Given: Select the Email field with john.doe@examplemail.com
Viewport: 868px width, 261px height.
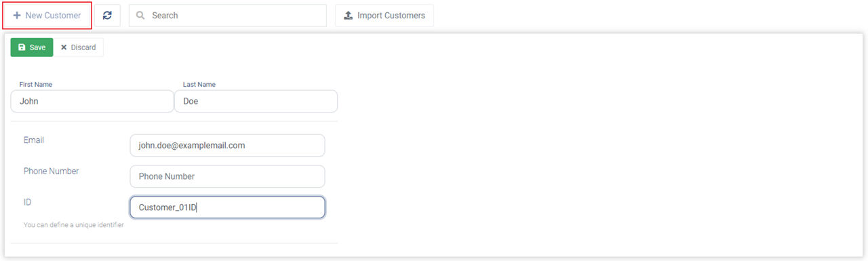Looking at the screenshot, I should (x=227, y=145).
